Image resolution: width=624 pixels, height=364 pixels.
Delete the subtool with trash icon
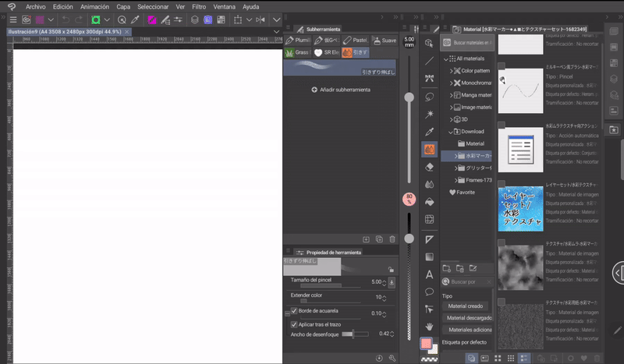[x=392, y=239]
